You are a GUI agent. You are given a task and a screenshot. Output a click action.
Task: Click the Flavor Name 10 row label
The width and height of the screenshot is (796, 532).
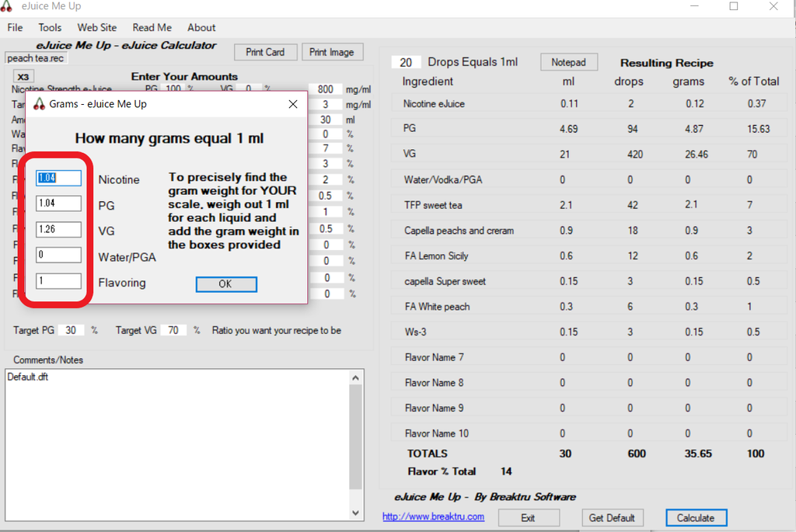(437, 433)
